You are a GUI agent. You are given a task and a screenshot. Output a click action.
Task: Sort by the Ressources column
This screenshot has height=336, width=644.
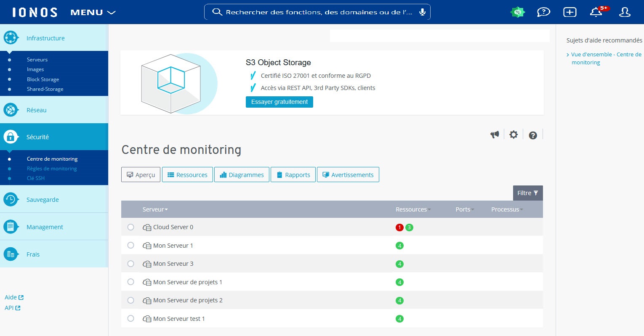point(413,209)
